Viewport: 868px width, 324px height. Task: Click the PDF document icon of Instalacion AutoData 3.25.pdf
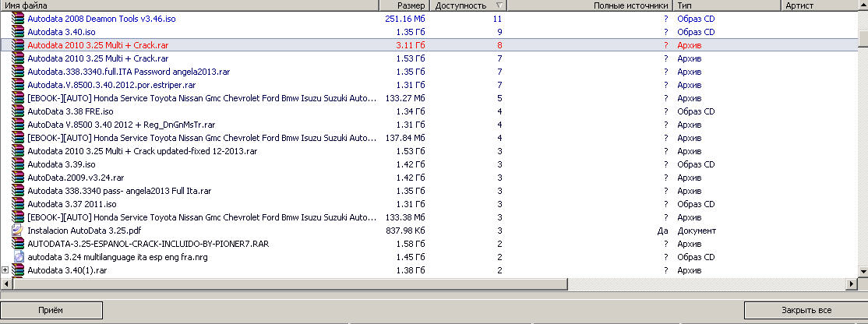(18, 231)
